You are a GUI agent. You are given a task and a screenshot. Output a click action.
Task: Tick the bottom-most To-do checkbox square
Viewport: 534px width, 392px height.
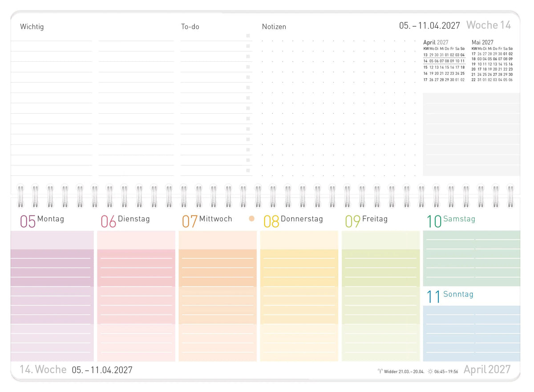[248, 170]
